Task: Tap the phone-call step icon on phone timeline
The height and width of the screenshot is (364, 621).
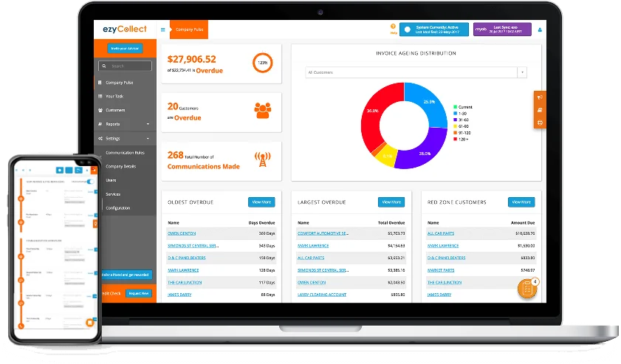Action: [x=21, y=326]
